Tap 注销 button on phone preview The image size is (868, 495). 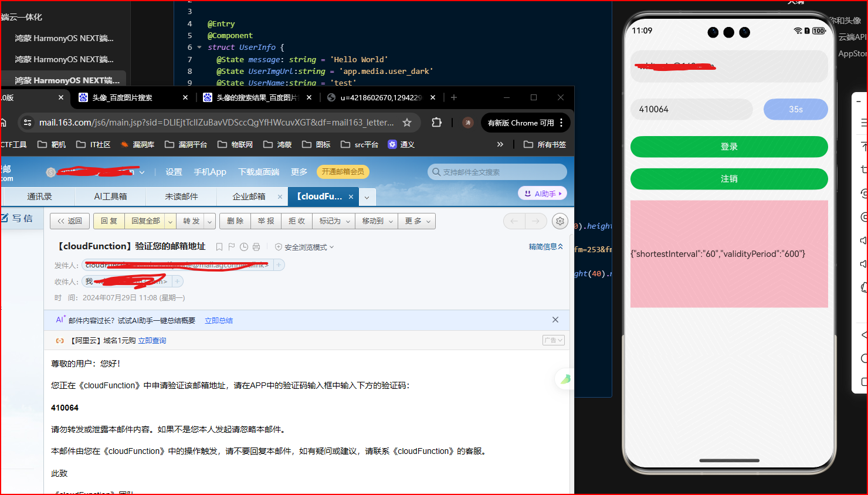click(729, 179)
